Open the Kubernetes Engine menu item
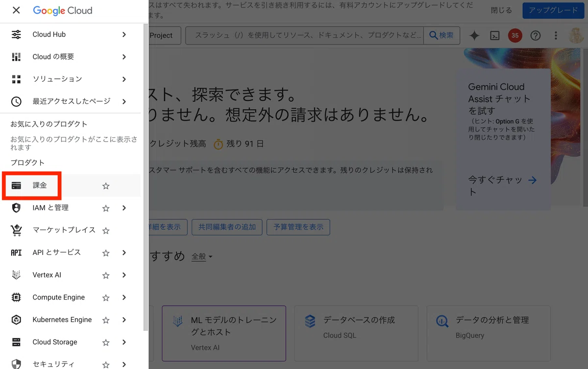This screenshot has width=588, height=369. click(71, 320)
